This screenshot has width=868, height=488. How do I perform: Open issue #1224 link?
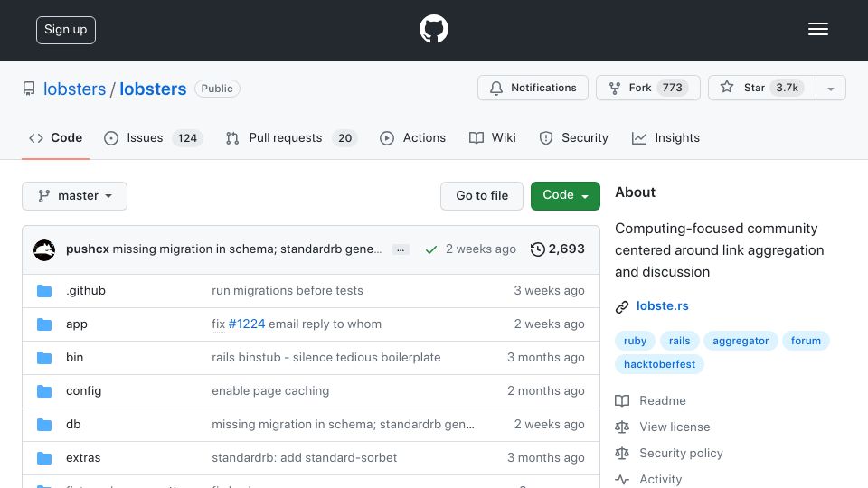246,324
